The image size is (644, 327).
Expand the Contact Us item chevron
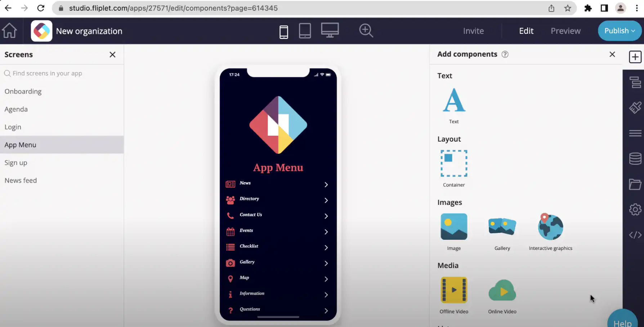[x=326, y=216]
